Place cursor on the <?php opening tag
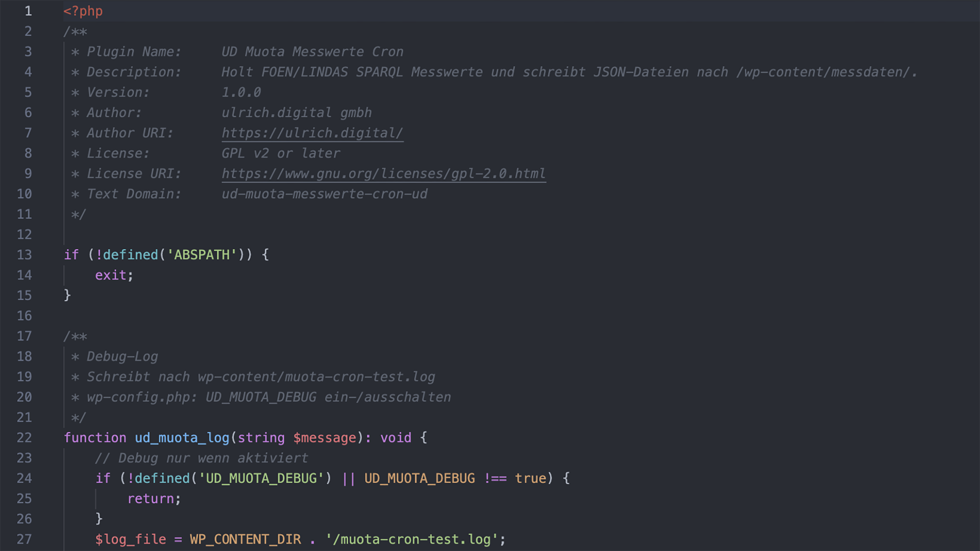Screen dimensions: 980x551 click(83, 11)
